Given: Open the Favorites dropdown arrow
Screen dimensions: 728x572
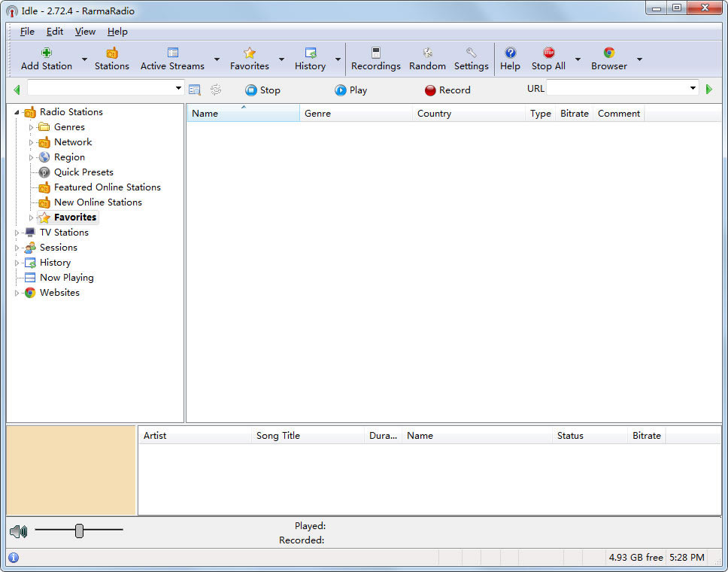Looking at the screenshot, I should click(281, 59).
